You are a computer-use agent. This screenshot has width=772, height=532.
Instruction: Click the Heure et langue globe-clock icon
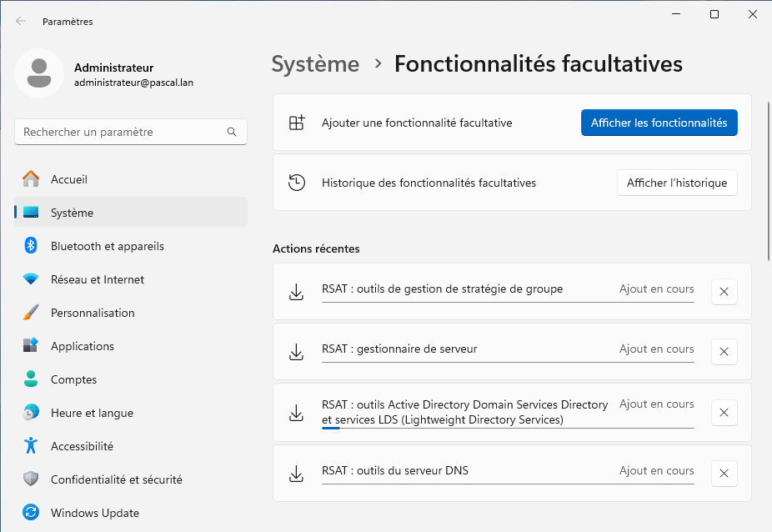click(31, 412)
